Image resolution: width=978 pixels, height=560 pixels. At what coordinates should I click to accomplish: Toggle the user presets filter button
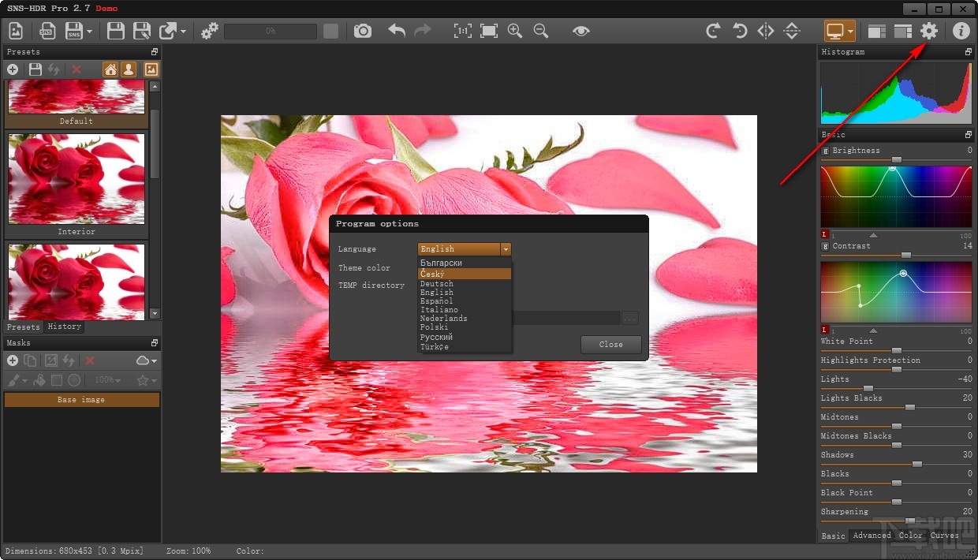tap(128, 69)
